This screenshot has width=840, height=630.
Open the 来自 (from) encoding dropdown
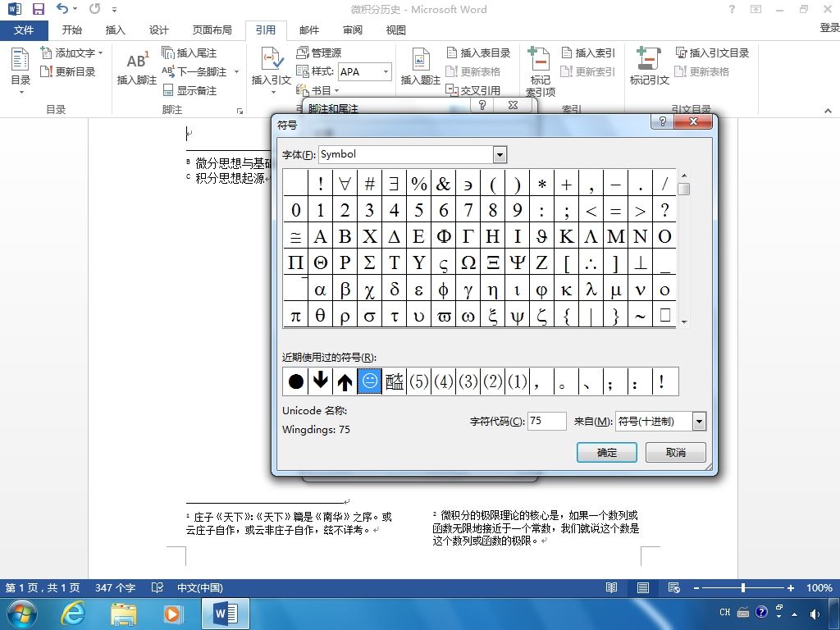click(x=699, y=421)
